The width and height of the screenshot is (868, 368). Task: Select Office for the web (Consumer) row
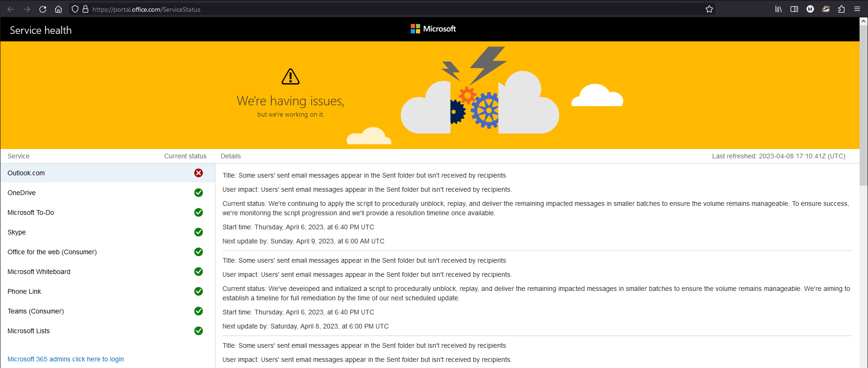[108, 252]
